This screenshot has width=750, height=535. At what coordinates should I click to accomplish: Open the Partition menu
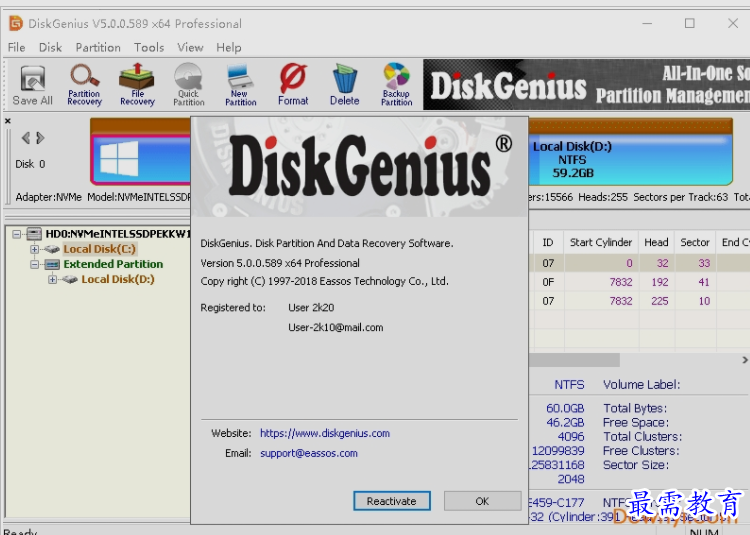pyautogui.click(x=98, y=47)
